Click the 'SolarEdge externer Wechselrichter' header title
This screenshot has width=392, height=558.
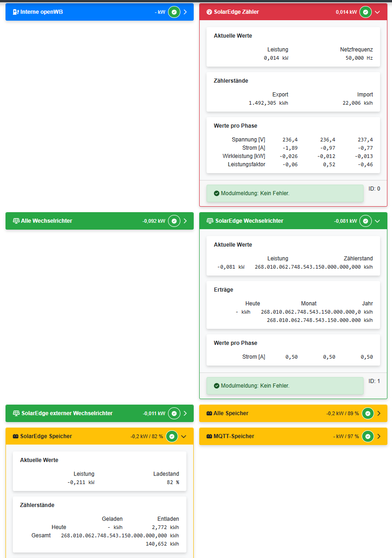click(x=67, y=413)
